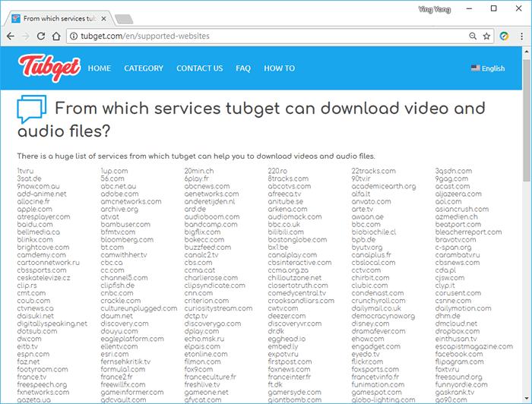View site information icon in address bar
532x404 pixels.
point(74,36)
